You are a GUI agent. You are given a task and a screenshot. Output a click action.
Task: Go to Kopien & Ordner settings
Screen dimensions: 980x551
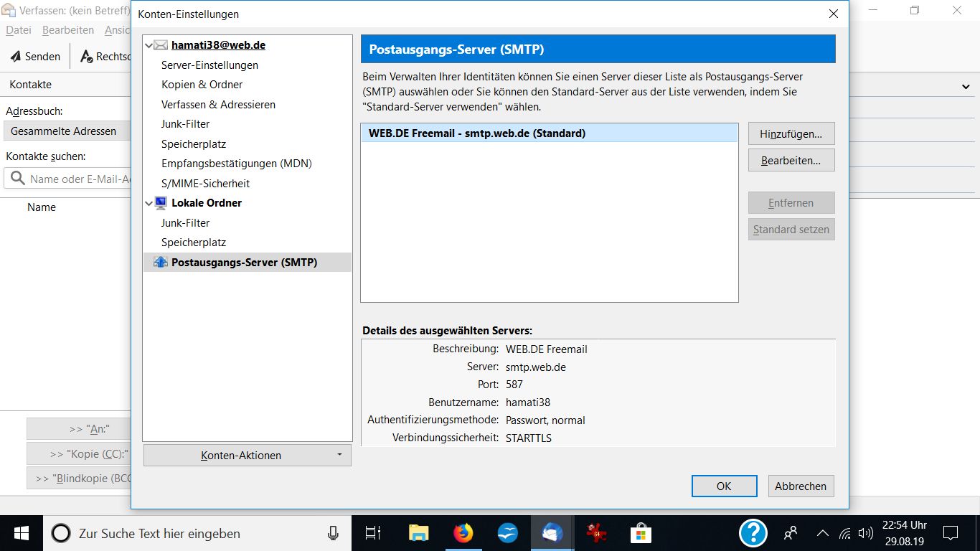(202, 85)
